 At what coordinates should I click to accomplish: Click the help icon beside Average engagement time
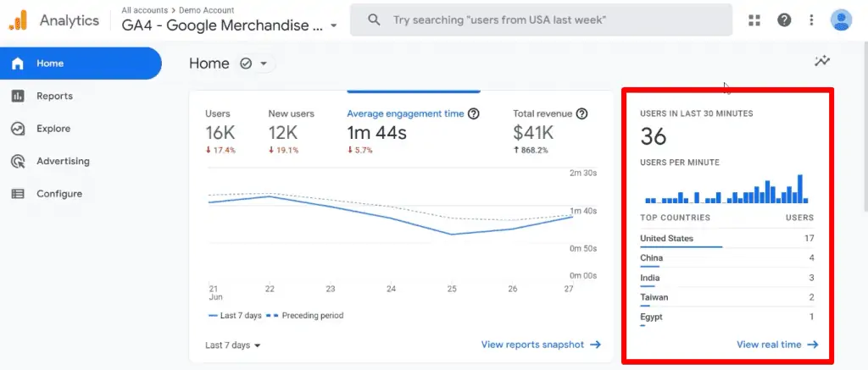pos(474,113)
